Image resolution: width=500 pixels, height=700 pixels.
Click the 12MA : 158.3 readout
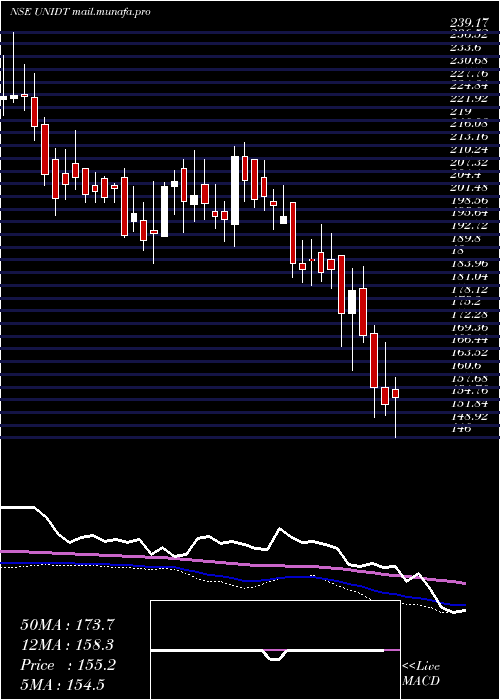67,645
